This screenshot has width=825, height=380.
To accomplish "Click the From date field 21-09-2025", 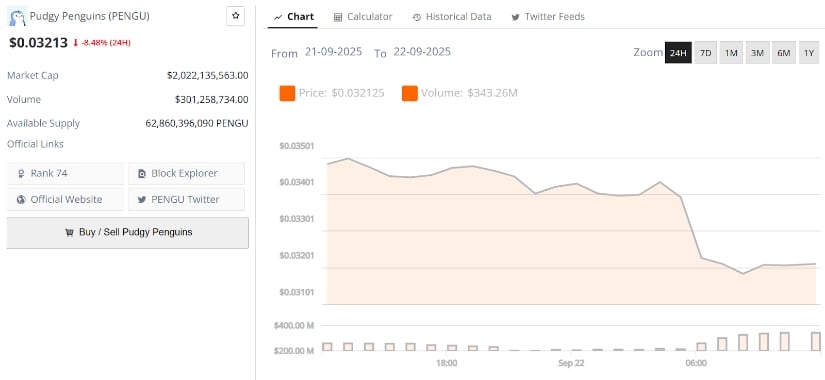I will (x=333, y=52).
